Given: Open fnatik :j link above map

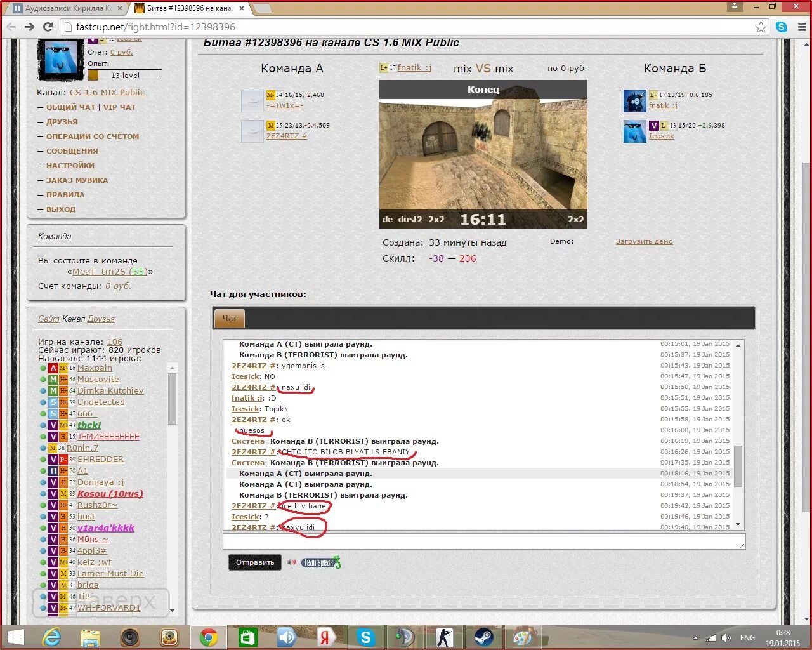Looking at the screenshot, I should (x=414, y=68).
